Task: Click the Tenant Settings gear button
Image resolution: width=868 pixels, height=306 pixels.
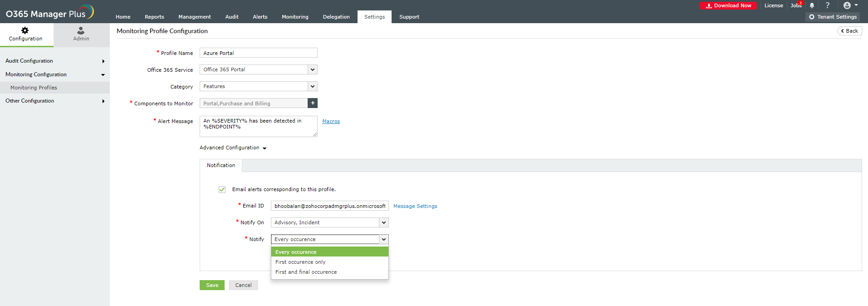Action: (x=833, y=17)
